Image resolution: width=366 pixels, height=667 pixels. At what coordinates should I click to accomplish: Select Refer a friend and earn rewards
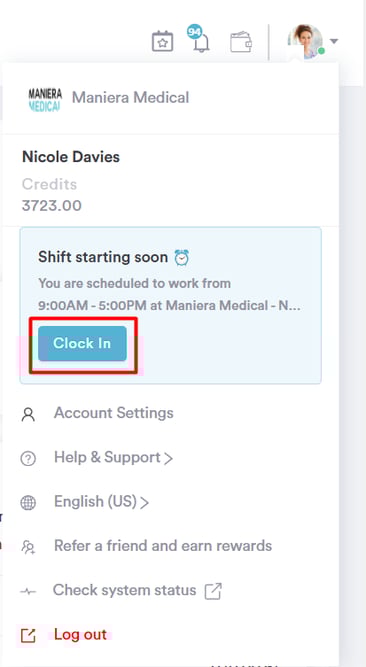(163, 546)
